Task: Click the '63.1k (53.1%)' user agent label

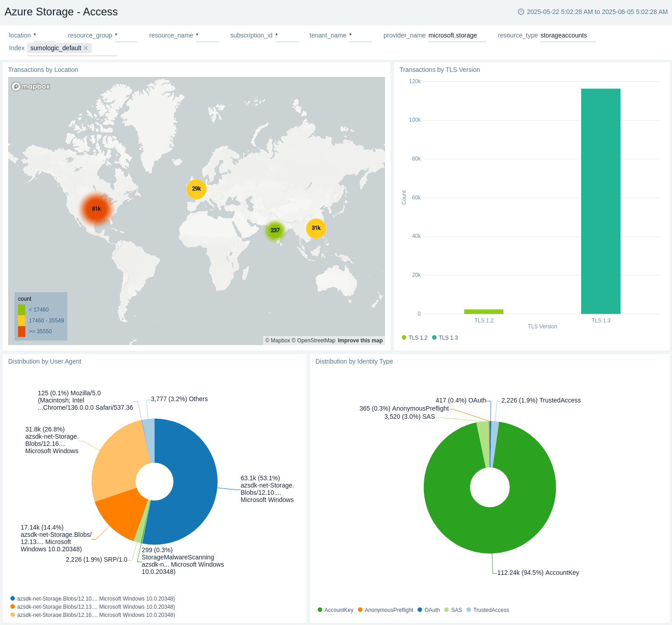Action: (267, 489)
